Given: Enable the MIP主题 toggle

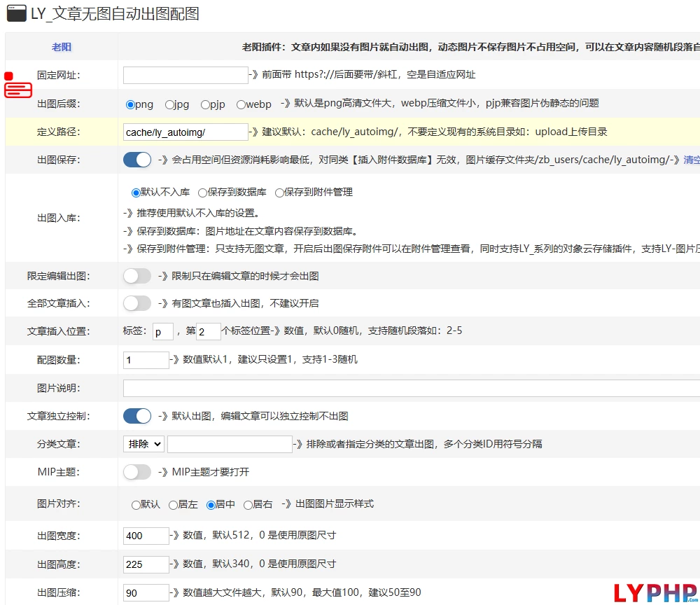Looking at the screenshot, I should pos(137,472).
